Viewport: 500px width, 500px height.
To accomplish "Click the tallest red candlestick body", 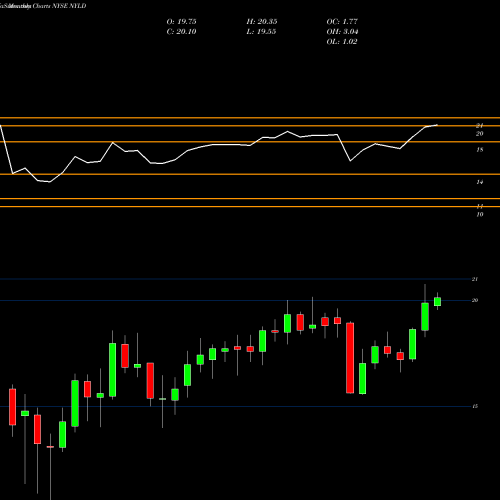I will [x=350, y=358].
